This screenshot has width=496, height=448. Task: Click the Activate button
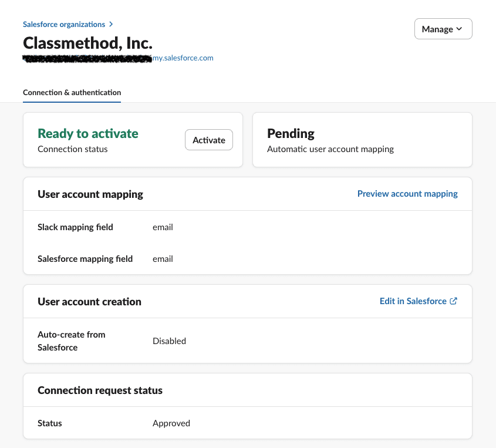[209, 140]
